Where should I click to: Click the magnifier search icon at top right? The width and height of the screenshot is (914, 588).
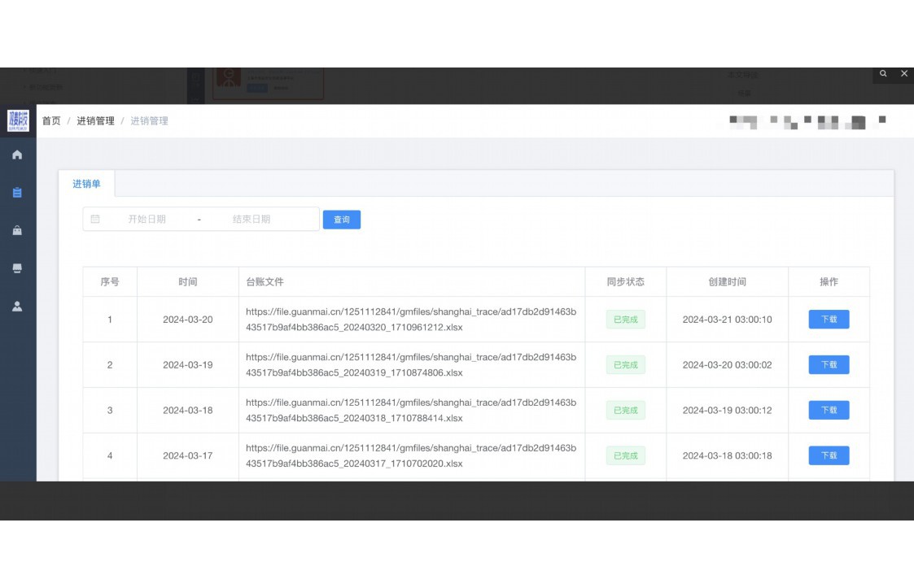pos(884,73)
